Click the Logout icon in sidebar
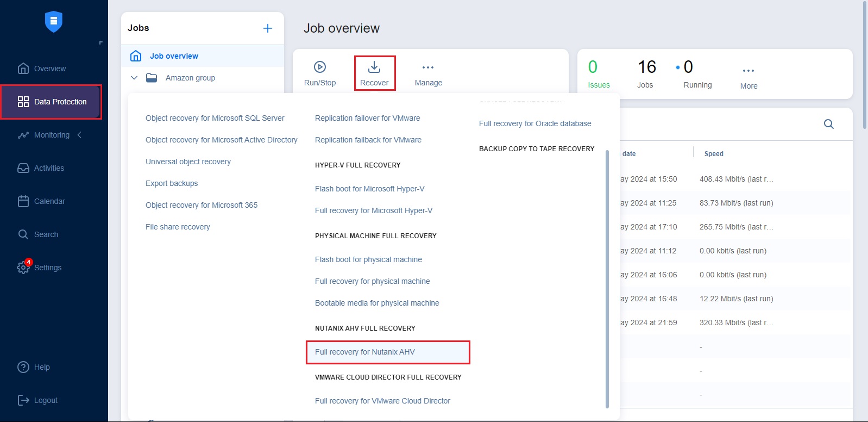Viewport: 868px width, 422px height. (23, 400)
